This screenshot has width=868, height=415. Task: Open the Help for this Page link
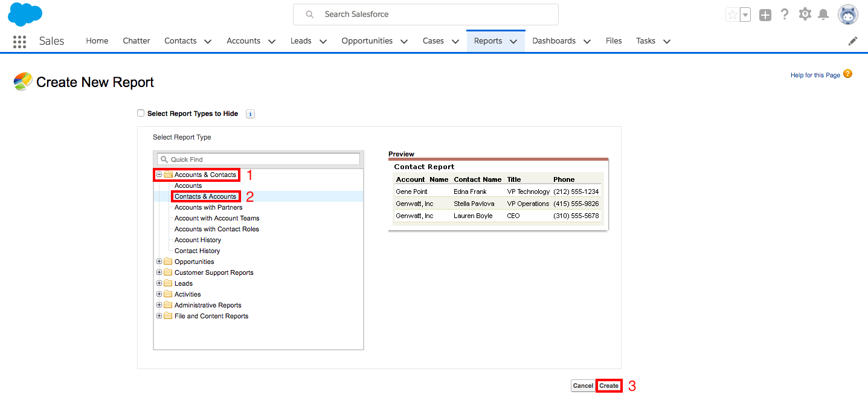click(x=815, y=75)
